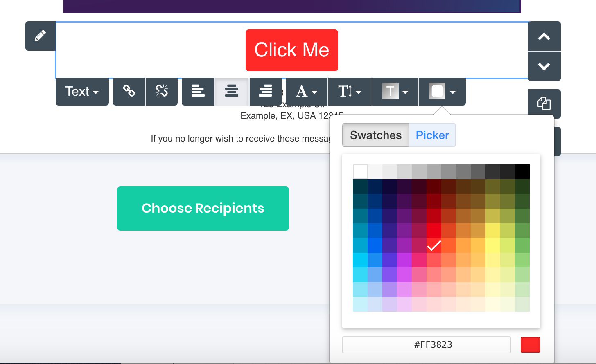Open the Text style dropdown
The height and width of the screenshot is (364, 596).
[x=82, y=91]
